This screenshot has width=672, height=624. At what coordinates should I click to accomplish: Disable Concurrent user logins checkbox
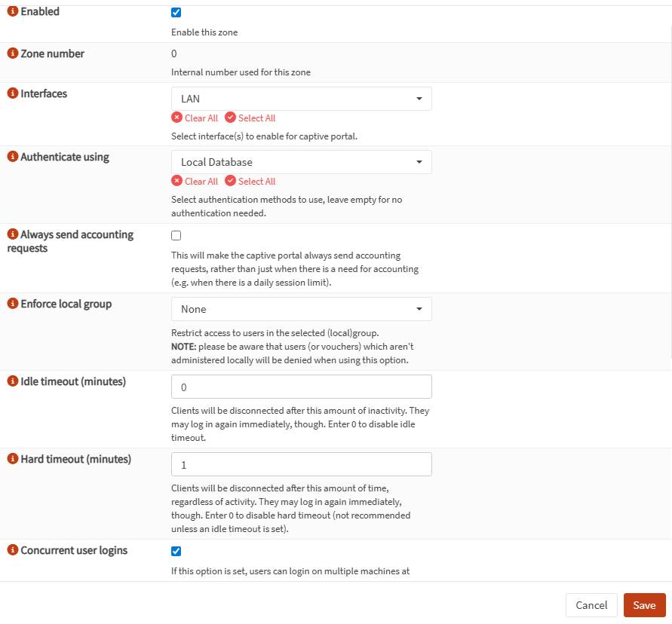tap(176, 551)
